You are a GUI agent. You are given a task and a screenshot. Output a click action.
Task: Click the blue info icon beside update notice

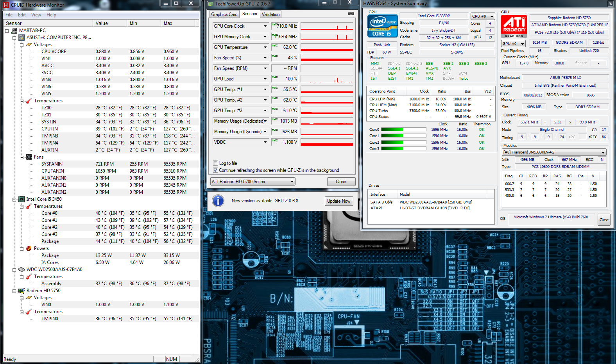point(218,201)
